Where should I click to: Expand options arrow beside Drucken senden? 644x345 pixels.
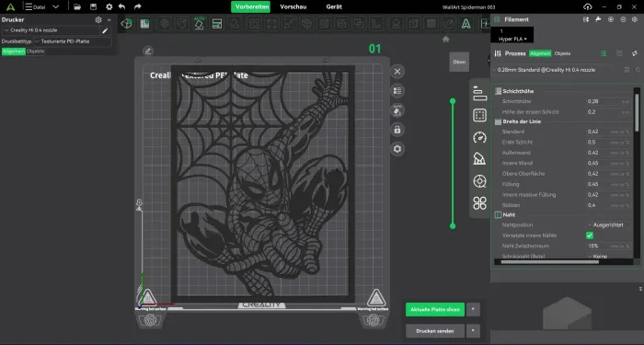pyautogui.click(x=473, y=330)
